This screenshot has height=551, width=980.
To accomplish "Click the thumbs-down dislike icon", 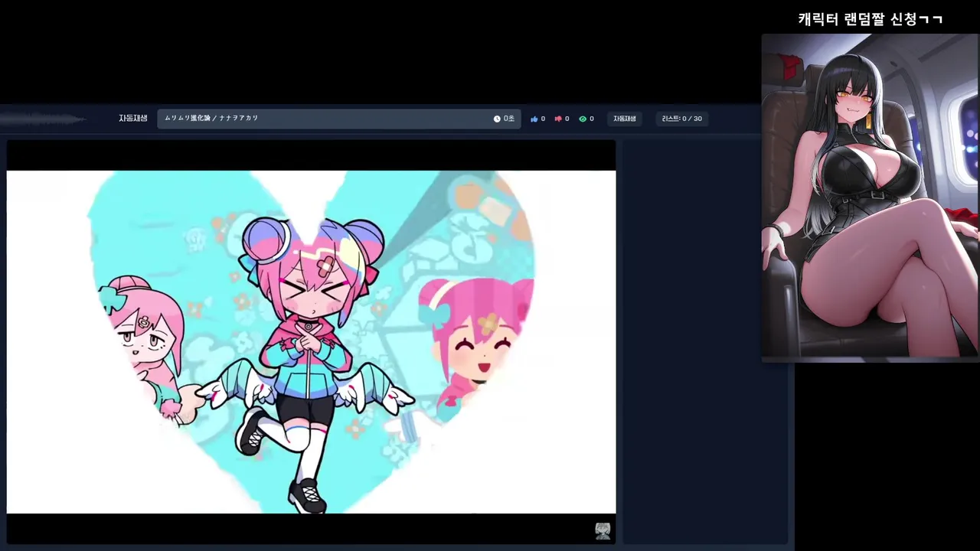I will point(558,119).
